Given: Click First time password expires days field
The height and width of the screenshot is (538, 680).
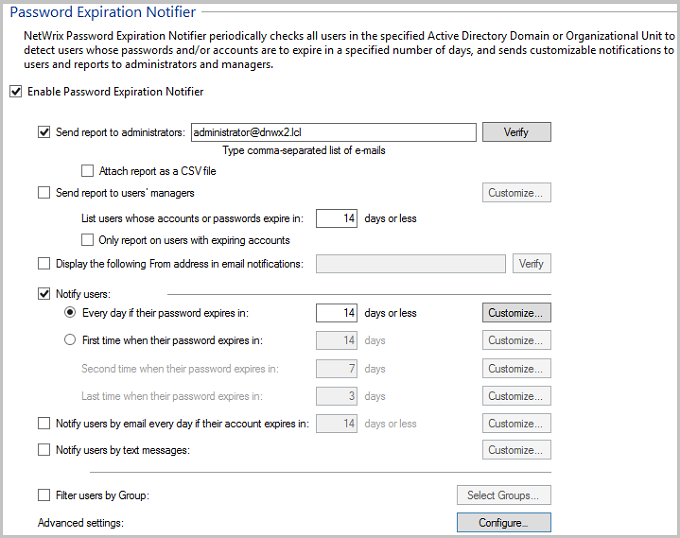Looking at the screenshot, I should 337,340.
